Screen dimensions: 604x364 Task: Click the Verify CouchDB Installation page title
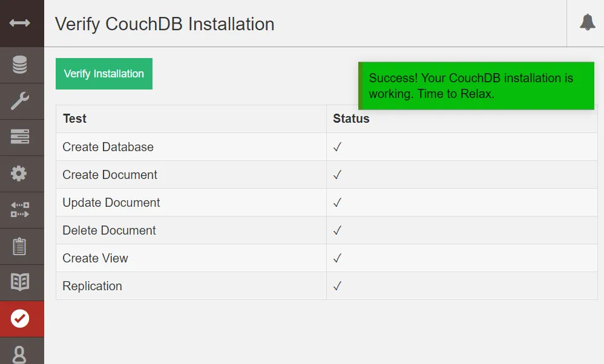(165, 24)
